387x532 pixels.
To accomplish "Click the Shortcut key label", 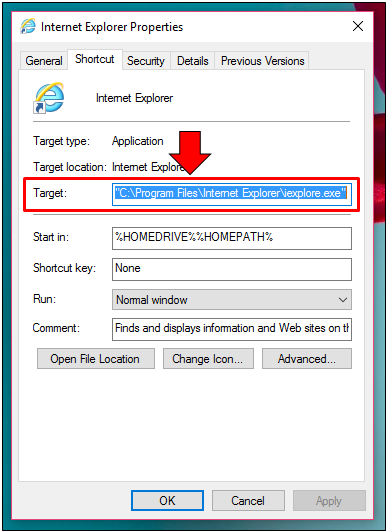I will click(64, 268).
